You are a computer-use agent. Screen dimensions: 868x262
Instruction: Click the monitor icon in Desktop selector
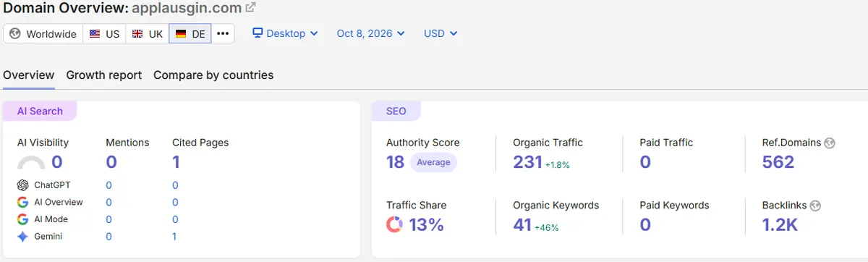(258, 33)
